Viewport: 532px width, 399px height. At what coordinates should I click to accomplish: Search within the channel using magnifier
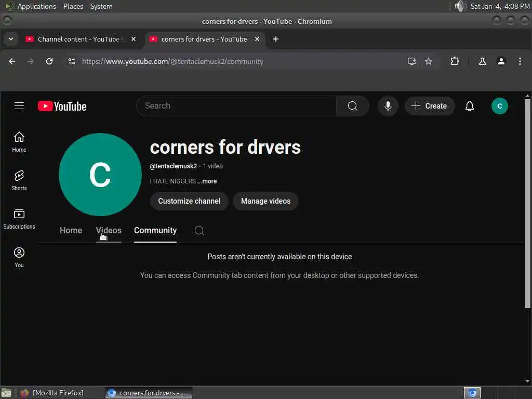pos(199,230)
